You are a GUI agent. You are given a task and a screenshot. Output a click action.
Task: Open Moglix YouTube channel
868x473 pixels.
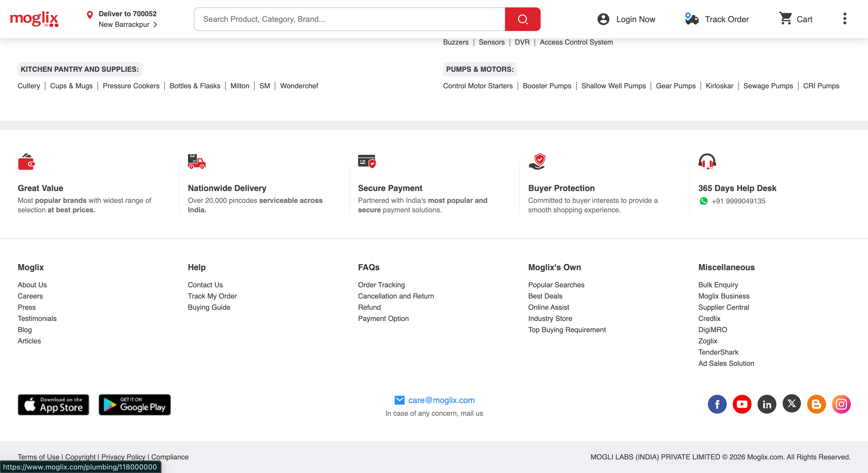tap(742, 404)
